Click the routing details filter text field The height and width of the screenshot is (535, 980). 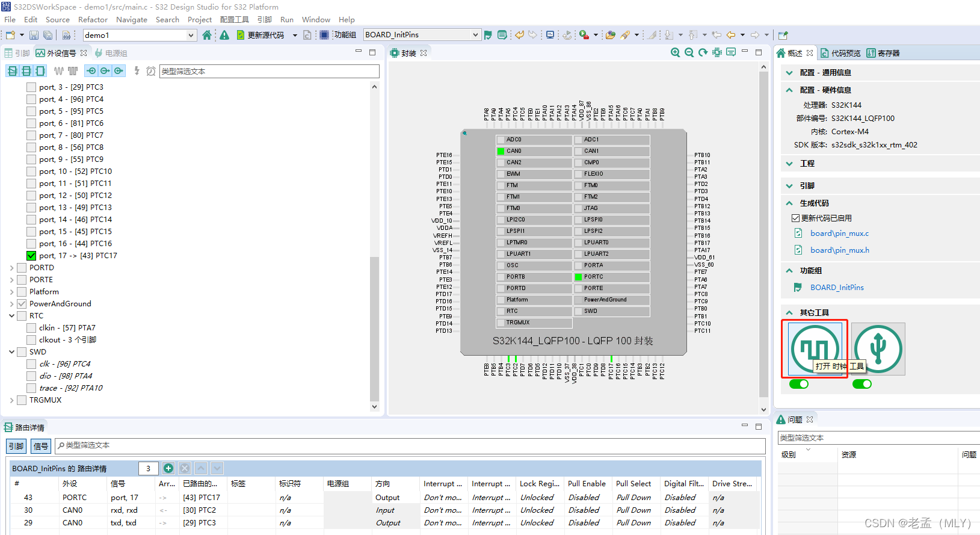pos(410,445)
